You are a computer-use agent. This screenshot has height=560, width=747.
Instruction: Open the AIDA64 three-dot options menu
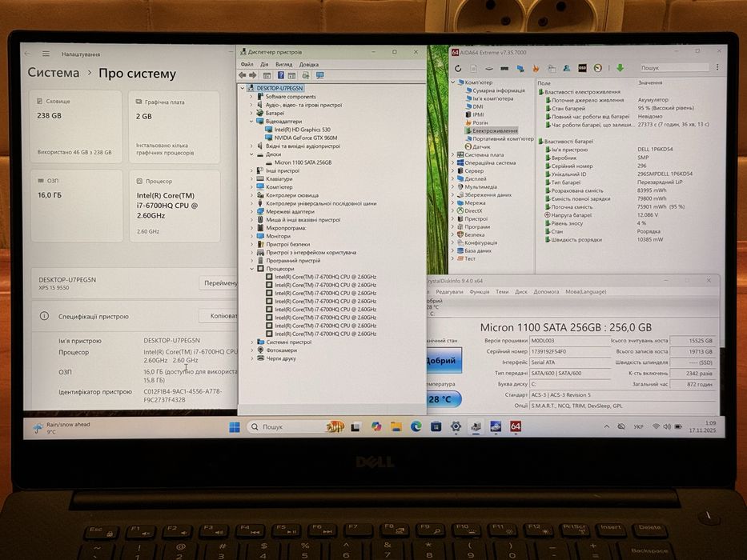717,68
